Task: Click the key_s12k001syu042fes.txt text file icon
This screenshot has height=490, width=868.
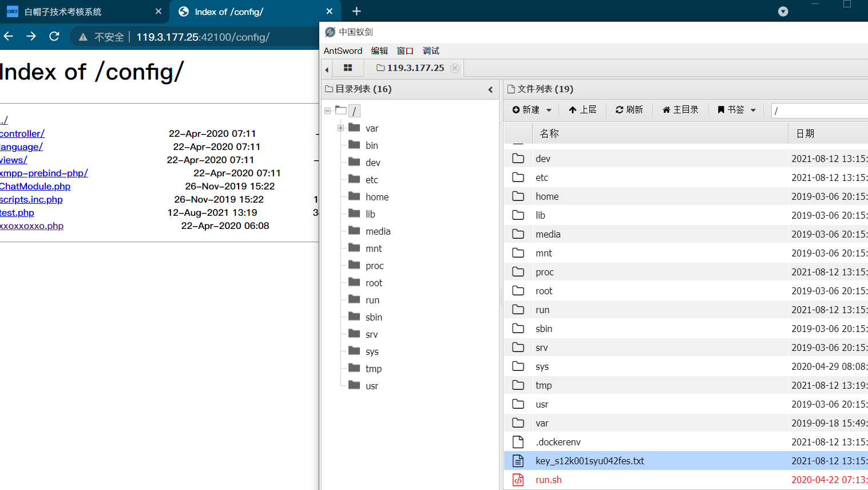Action: 518,461
